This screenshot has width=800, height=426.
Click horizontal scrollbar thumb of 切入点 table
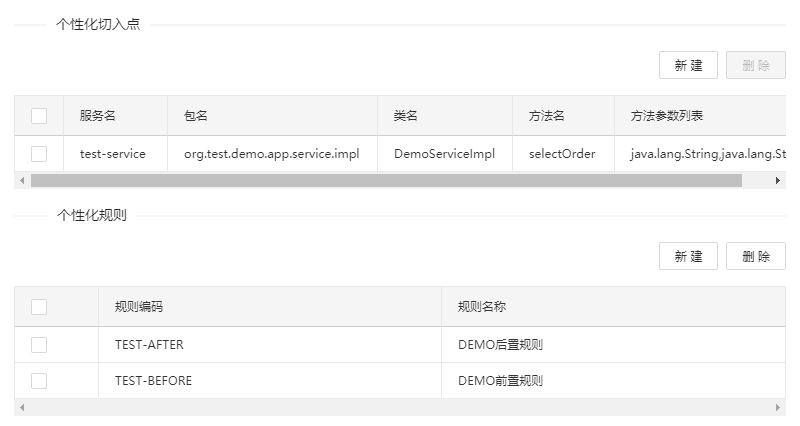coord(386,181)
